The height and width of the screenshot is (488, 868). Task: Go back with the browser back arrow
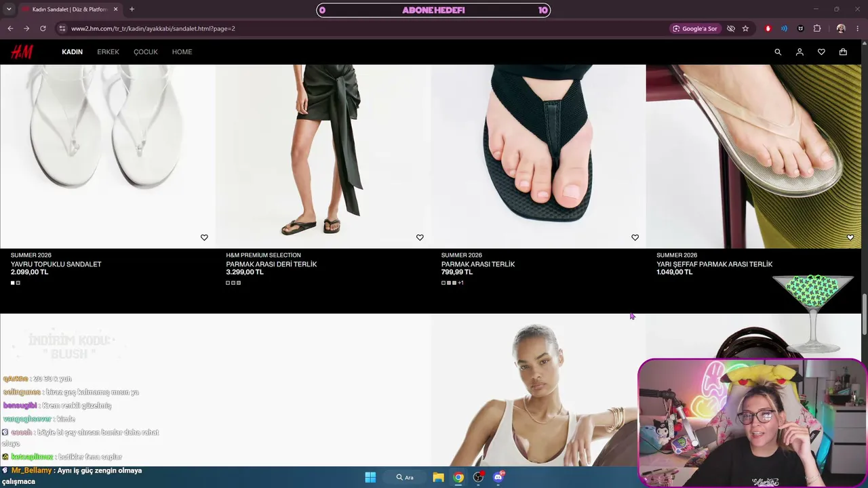tap(10, 28)
